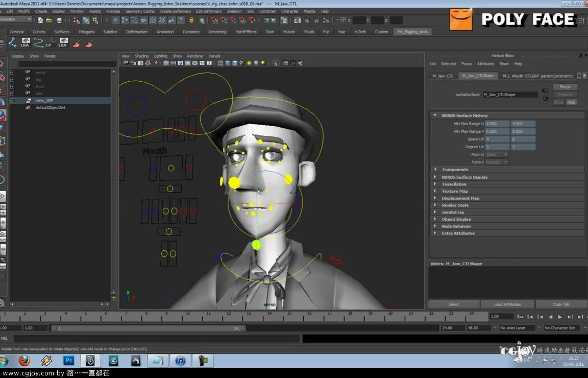Collapse the NURBS Surface History section

(435, 115)
